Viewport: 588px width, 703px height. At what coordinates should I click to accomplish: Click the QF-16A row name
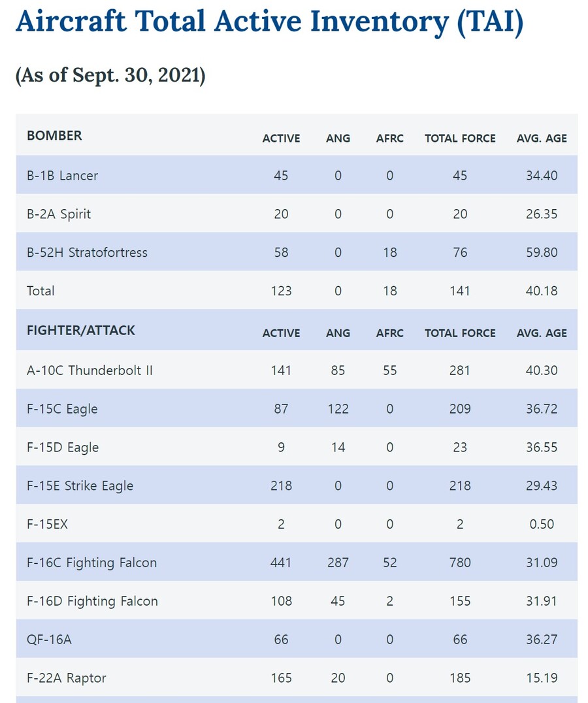pos(49,640)
